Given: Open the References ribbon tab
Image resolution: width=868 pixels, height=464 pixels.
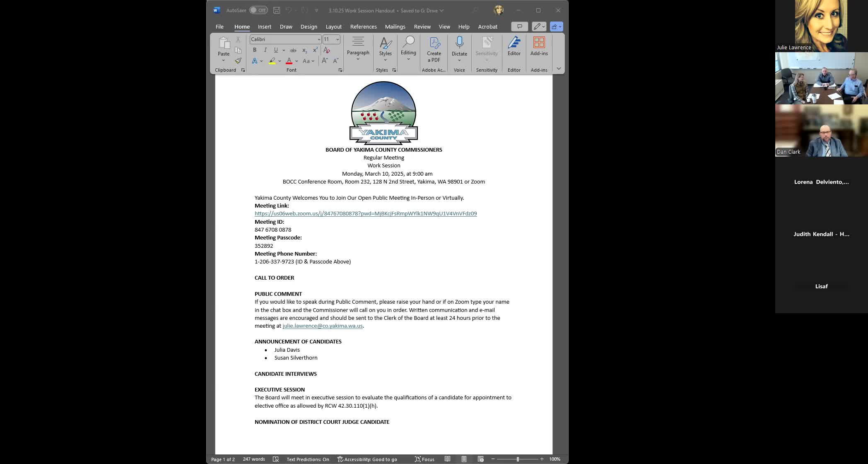Looking at the screenshot, I should (x=363, y=27).
